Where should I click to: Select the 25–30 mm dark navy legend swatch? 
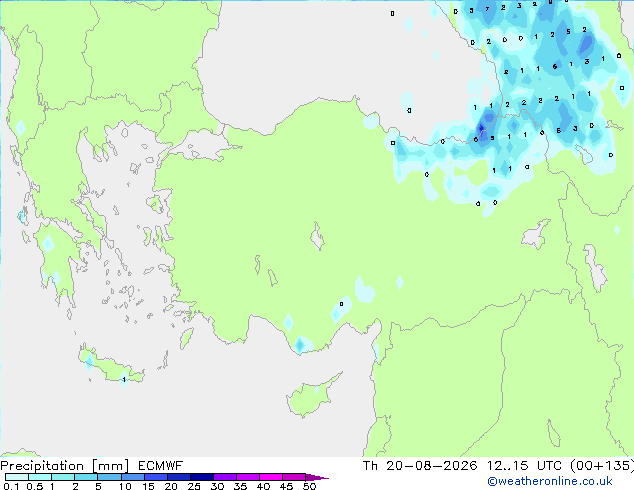click(x=201, y=477)
